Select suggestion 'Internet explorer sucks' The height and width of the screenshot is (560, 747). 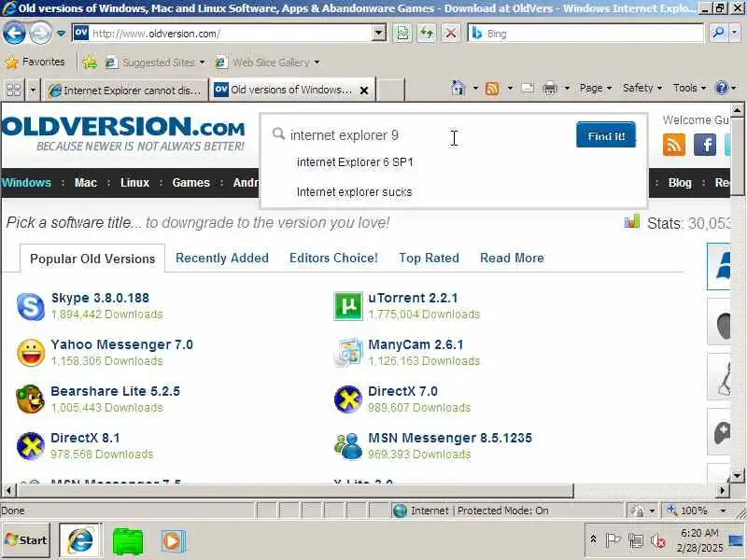(354, 192)
